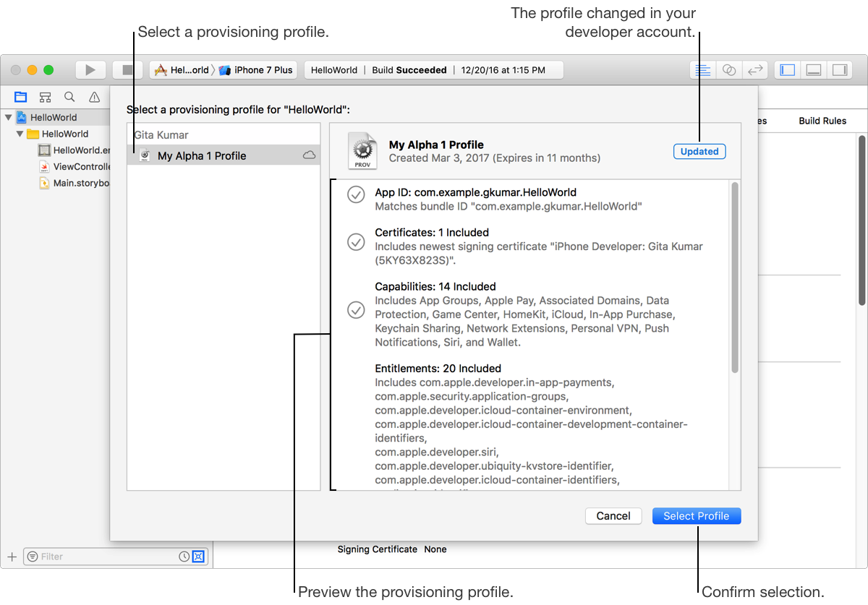Open the HelloWorld scheme selector
Screen dimensions: 868x605
(182, 70)
